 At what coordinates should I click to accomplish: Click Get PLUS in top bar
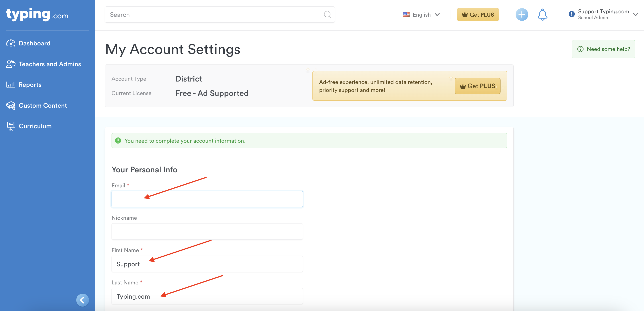[478, 14]
